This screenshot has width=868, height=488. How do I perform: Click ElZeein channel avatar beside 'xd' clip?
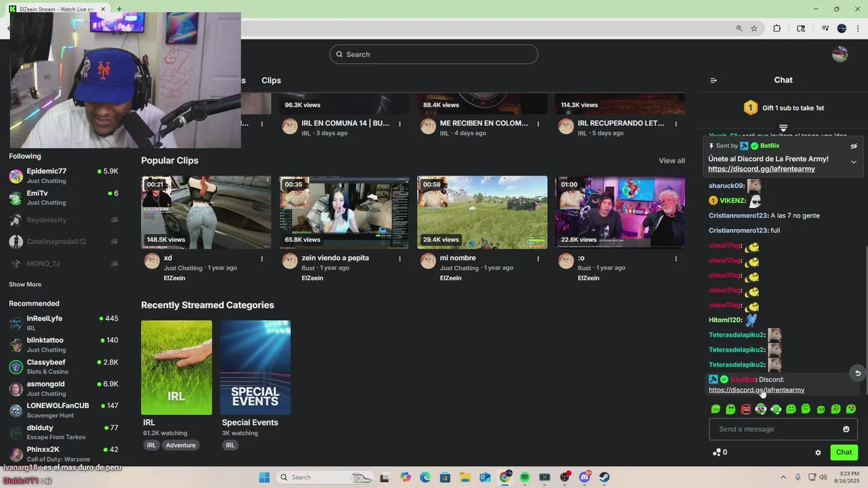[152, 261]
